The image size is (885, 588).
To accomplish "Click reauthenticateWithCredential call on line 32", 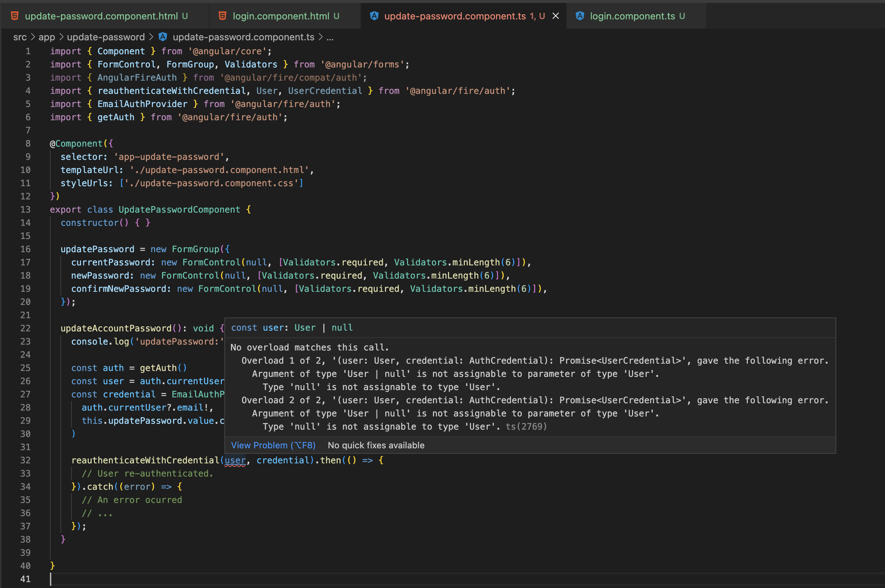I will click(x=146, y=460).
